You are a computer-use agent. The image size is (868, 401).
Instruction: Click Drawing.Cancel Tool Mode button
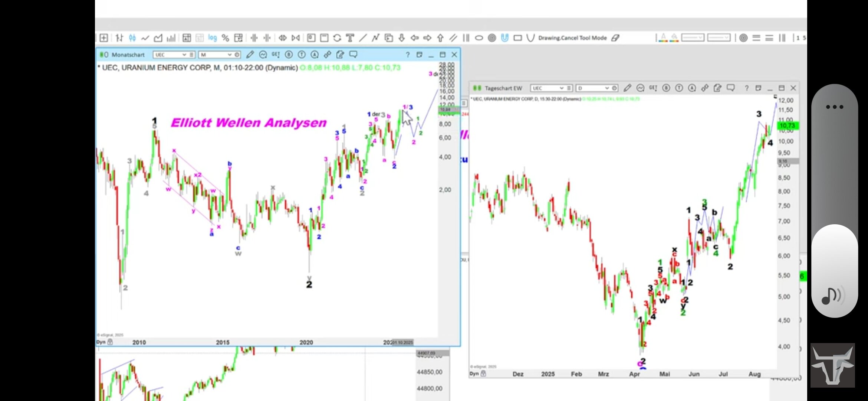572,38
